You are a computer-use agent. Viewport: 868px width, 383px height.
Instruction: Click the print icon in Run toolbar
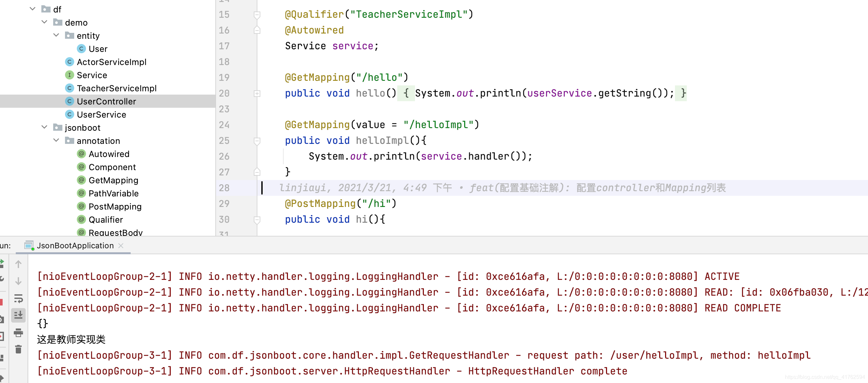18,333
